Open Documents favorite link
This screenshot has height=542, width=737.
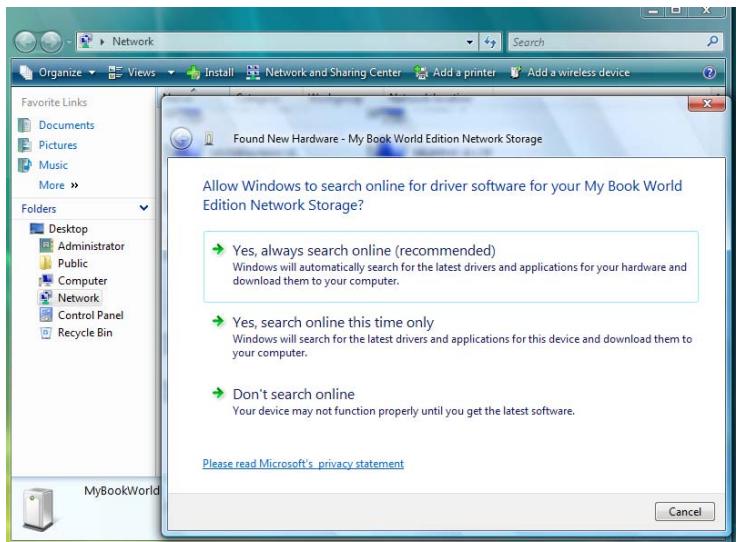66,125
